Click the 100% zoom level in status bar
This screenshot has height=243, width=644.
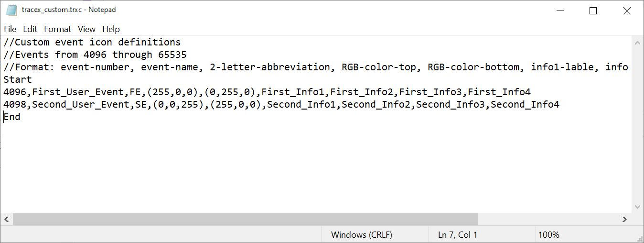click(548, 235)
